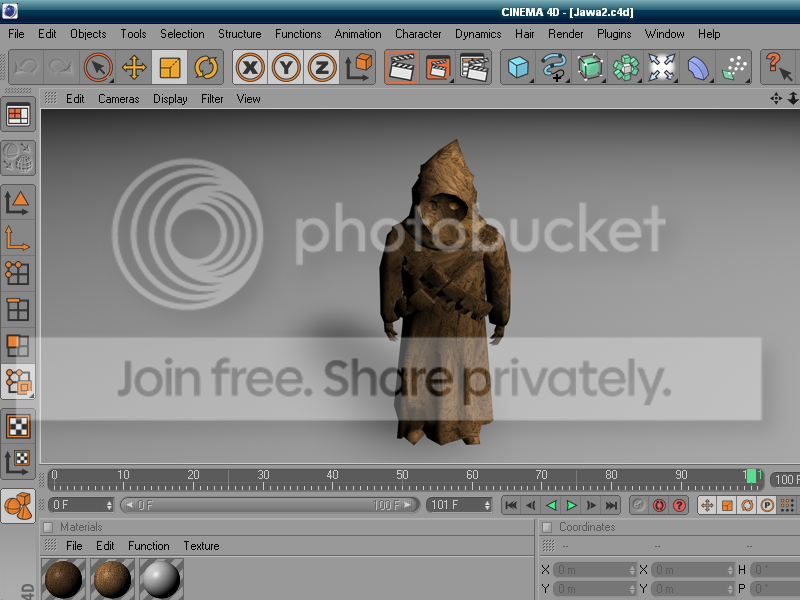Image resolution: width=800 pixels, height=600 pixels.
Task: Select Use Model tool
Action: pos(18,202)
